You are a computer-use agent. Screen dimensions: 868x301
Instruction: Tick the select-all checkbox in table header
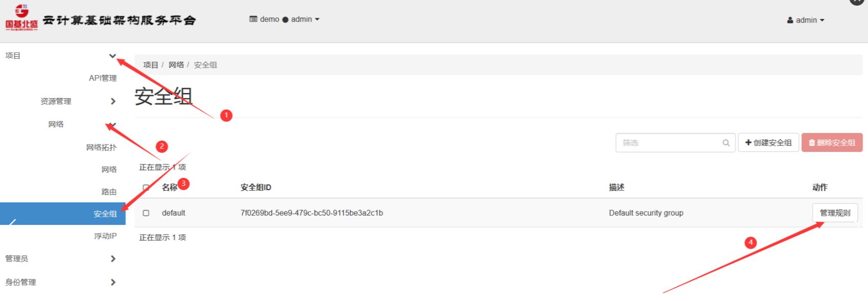tap(146, 188)
